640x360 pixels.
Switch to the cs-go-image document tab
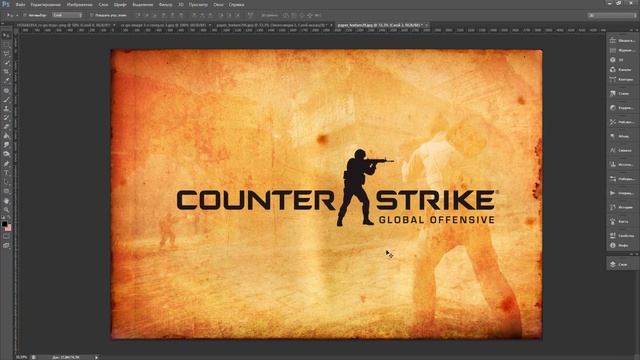164,25
